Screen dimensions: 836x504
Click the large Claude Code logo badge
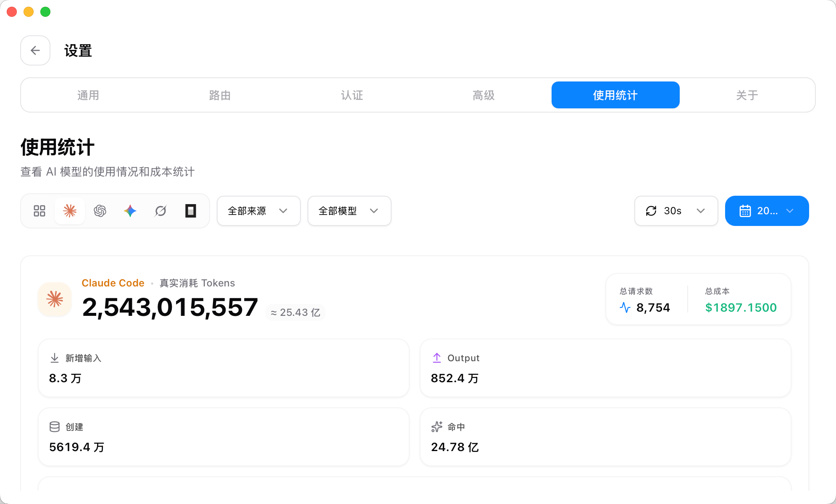point(55,299)
